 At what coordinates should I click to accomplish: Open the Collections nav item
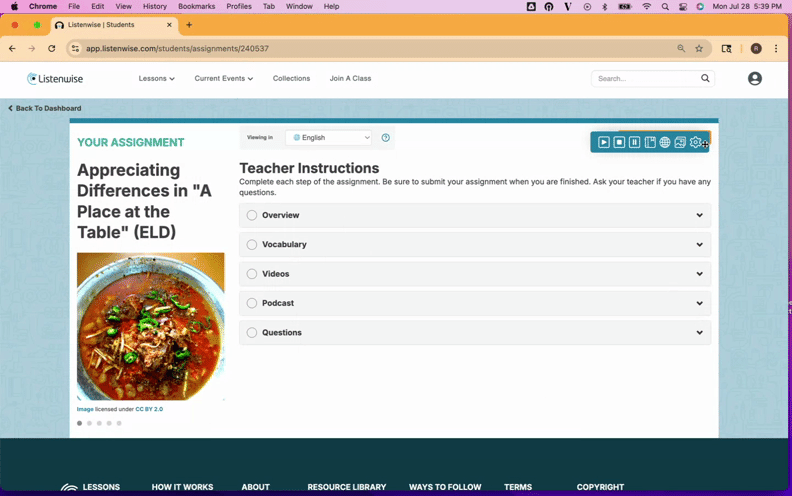point(291,78)
